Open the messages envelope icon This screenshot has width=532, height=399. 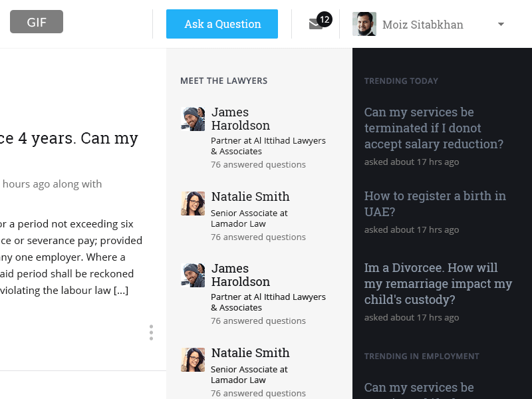[x=315, y=25]
